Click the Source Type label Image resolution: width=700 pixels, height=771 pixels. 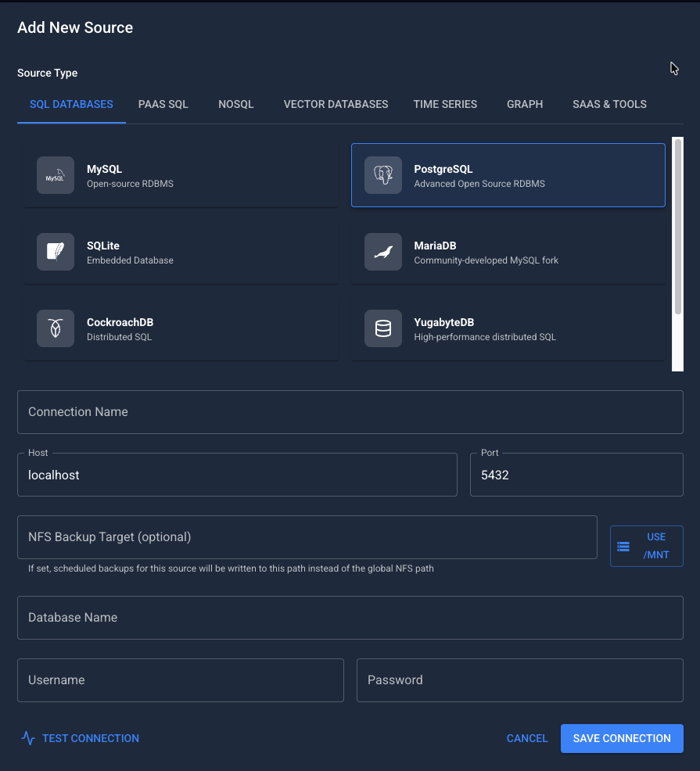47,73
